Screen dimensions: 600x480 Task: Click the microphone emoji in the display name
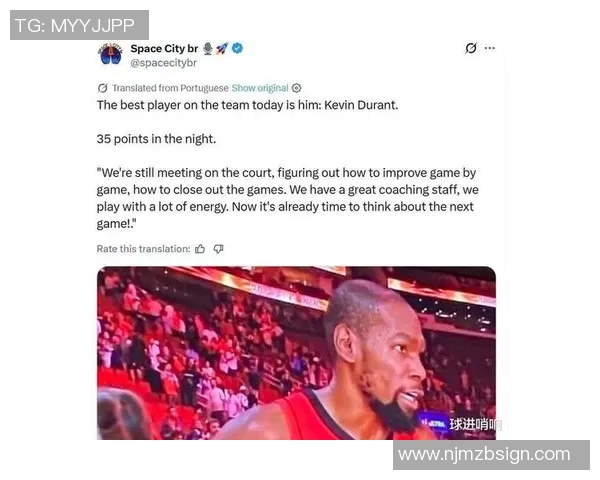coord(208,49)
